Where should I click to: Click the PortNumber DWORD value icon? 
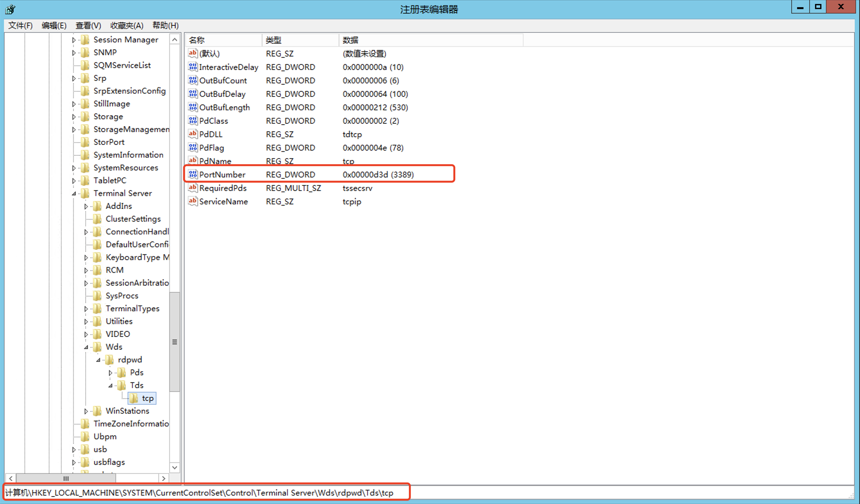point(193,174)
